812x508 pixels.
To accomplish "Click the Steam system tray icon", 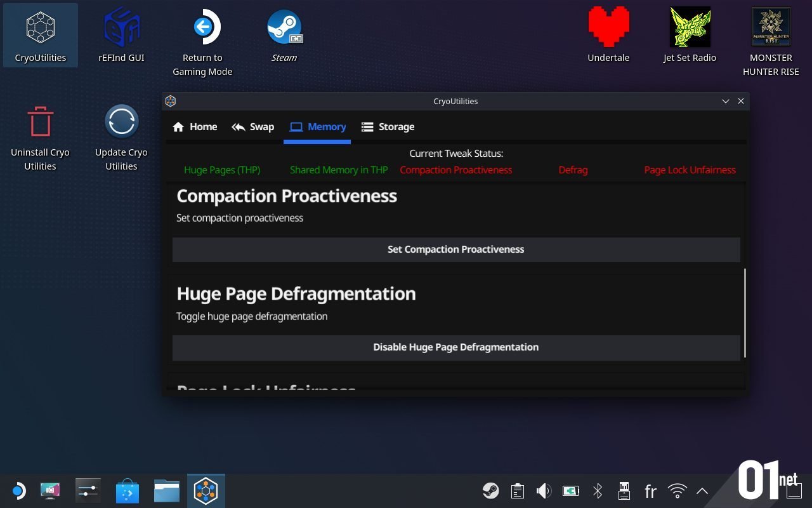I will point(490,491).
